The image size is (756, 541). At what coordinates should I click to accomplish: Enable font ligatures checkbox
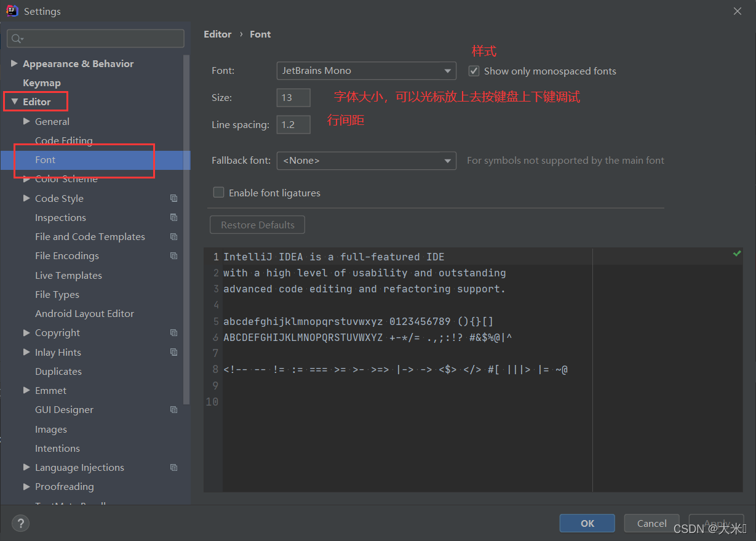pyautogui.click(x=218, y=193)
